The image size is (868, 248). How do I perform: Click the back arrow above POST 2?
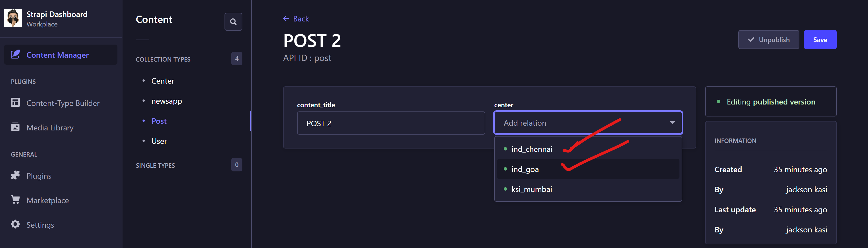coord(286,18)
